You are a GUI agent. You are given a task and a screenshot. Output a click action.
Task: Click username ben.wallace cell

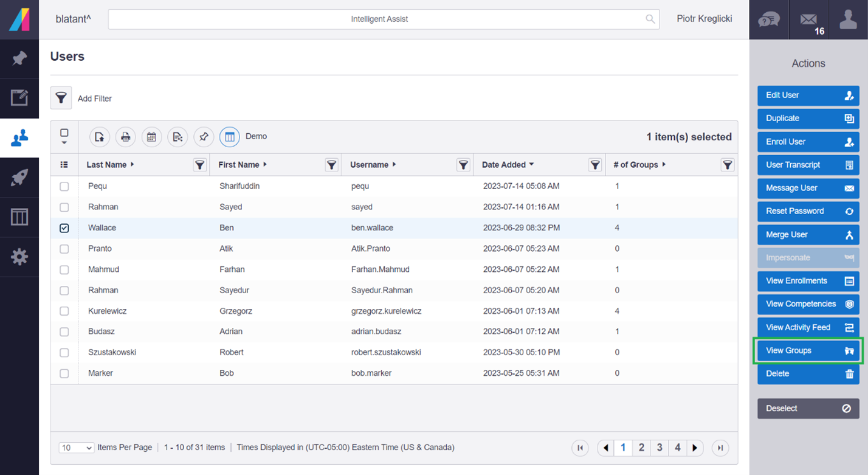tap(372, 228)
